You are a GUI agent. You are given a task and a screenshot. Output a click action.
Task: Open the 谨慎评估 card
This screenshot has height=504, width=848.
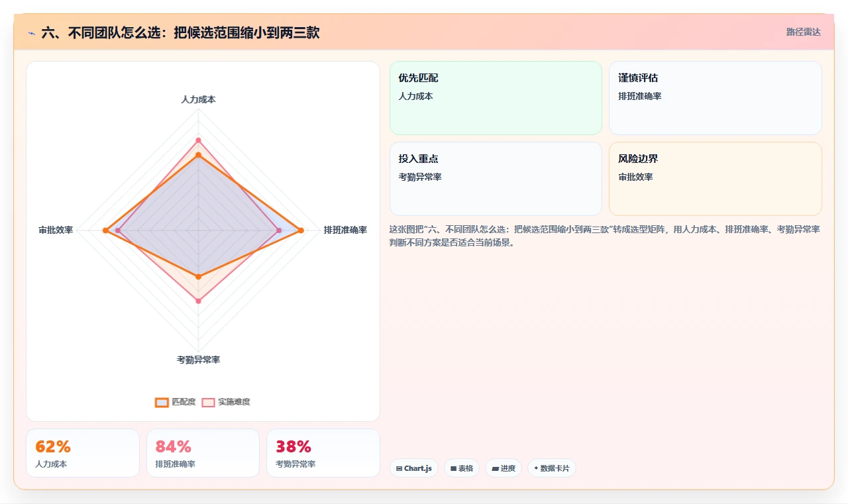[715, 98]
